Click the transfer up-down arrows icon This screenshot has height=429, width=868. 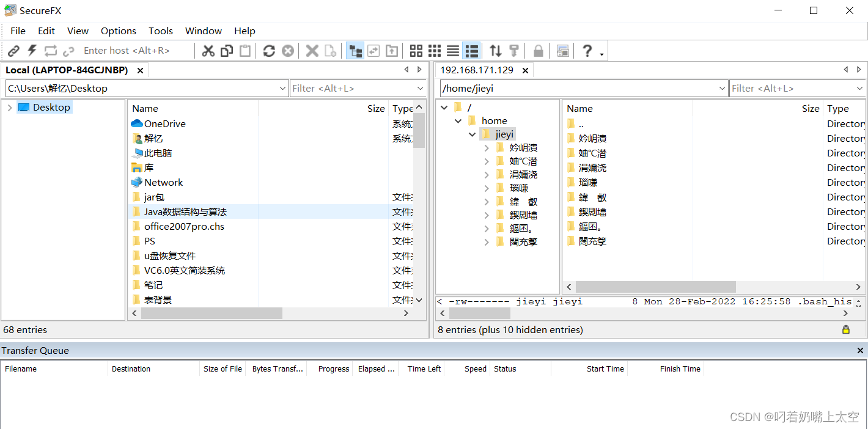[496, 51]
